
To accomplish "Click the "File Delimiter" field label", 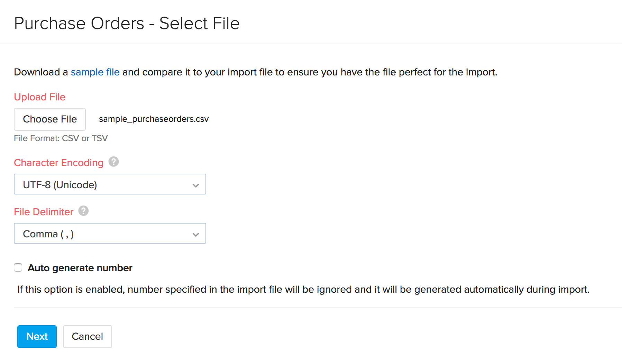I will tap(44, 212).
